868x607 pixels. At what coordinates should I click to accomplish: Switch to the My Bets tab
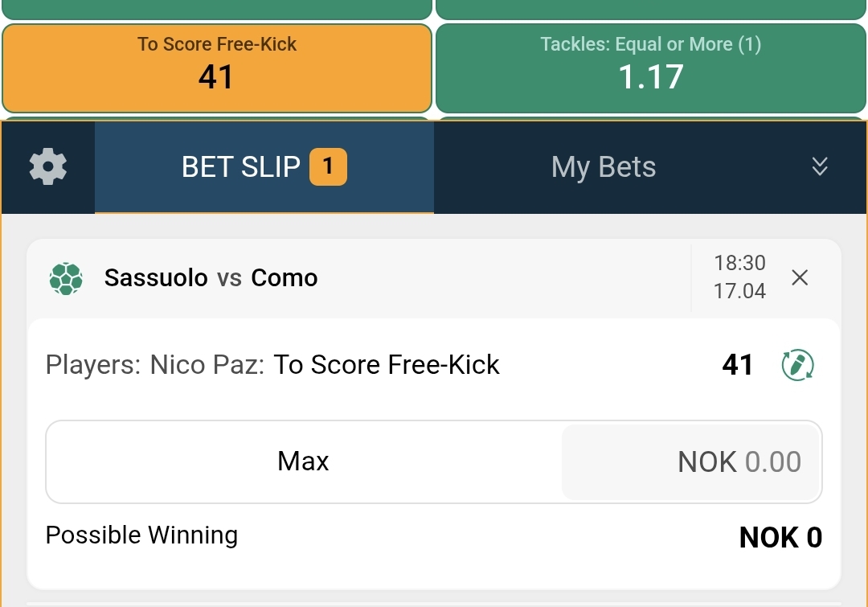[604, 167]
